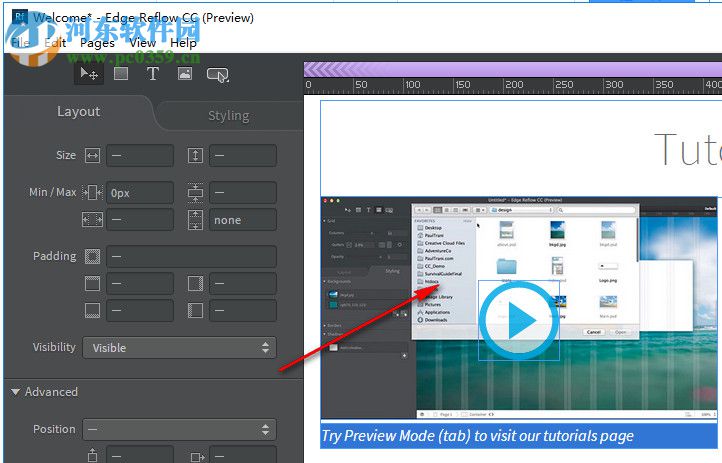Viewport: 722px width, 463px height.
Task: Edit the max-width field
Action: pos(140,220)
